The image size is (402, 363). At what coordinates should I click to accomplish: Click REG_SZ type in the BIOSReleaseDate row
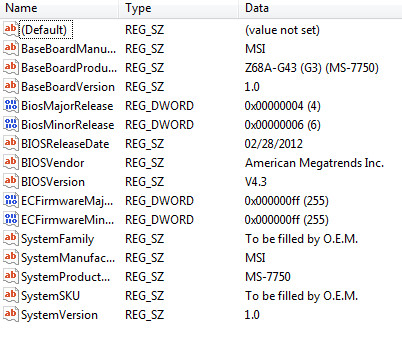(x=145, y=144)
